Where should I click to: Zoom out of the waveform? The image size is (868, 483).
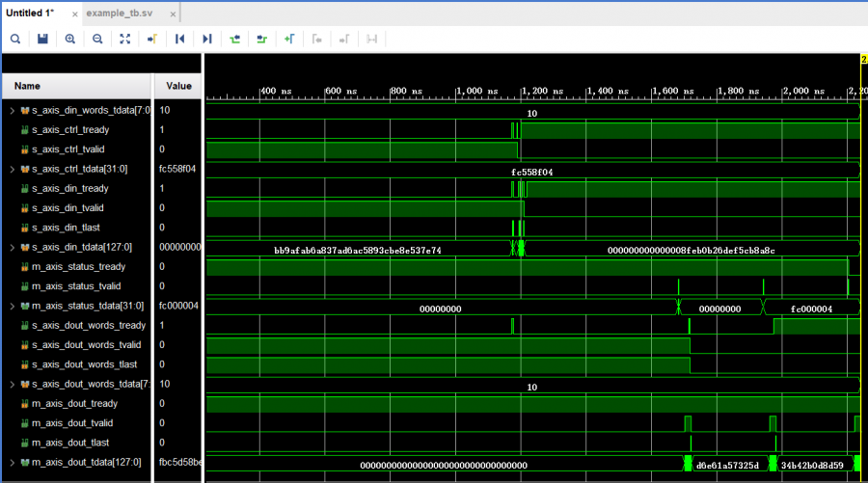97,39
